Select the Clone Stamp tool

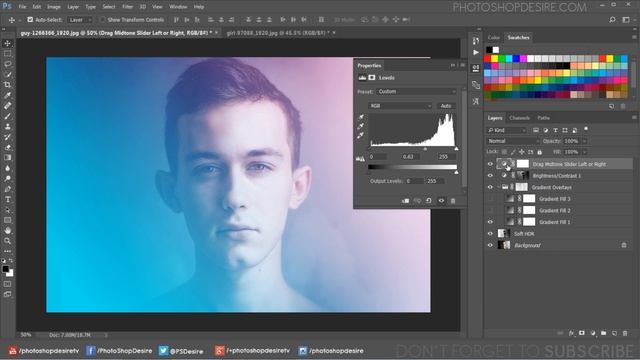click(7, 127)
